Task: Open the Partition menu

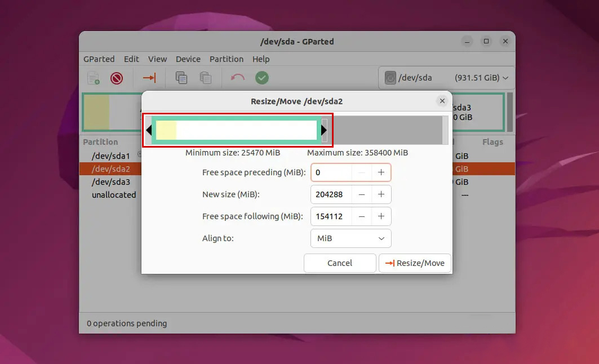Action: point(227,59)
